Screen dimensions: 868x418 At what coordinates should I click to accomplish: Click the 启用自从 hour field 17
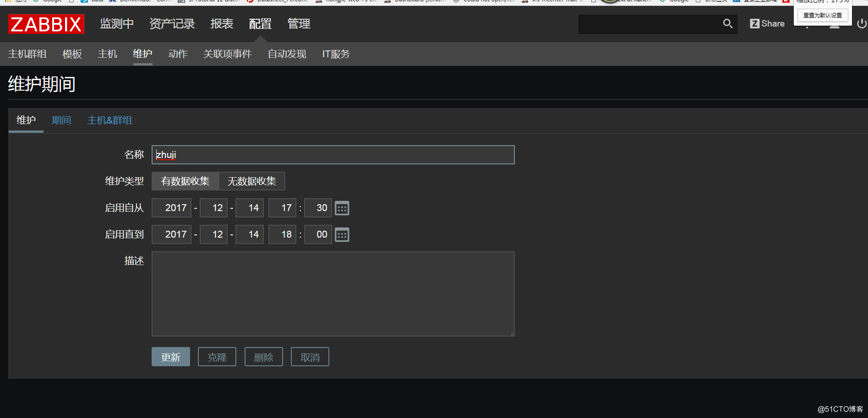pyautogui.click(x=283, y=208)
